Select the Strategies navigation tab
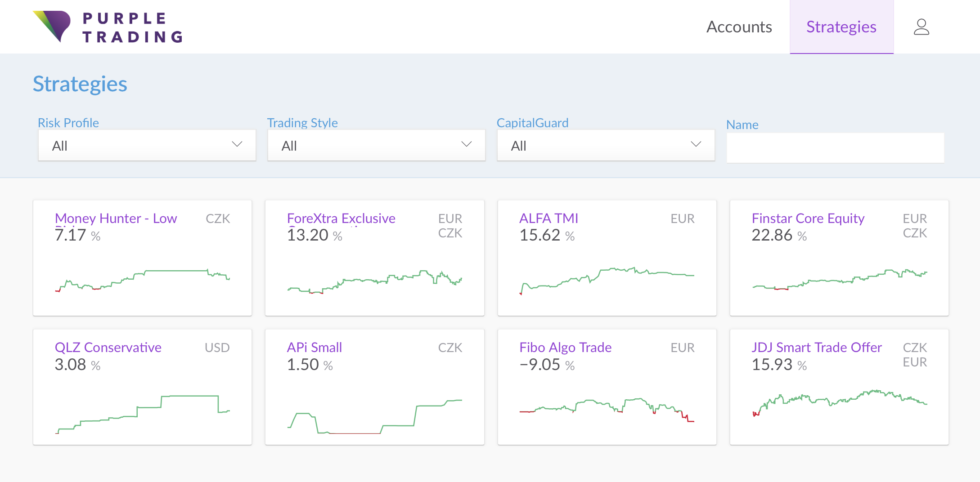The width and height of the screenshot is (980, 482). pos(841,27)
